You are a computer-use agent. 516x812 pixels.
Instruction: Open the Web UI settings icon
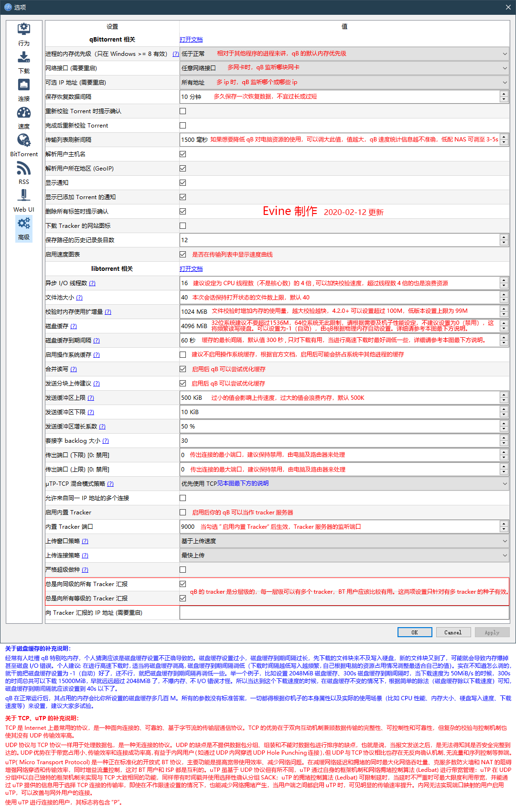point(24,195)
